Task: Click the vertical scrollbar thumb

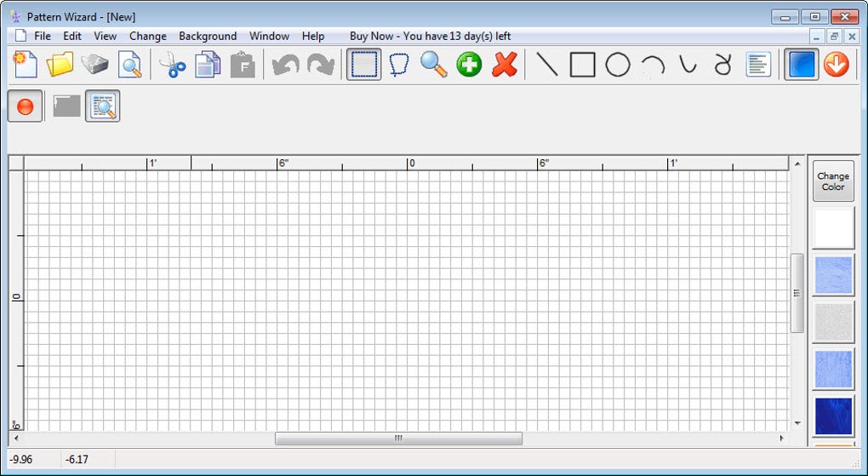Action: coord(797,293)
